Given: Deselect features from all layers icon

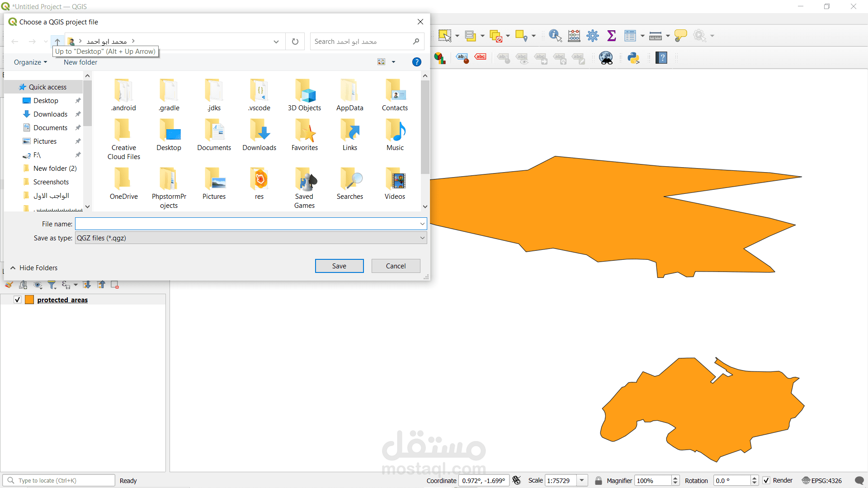Looking at the screenshot, I should click(x=496, y=36).
